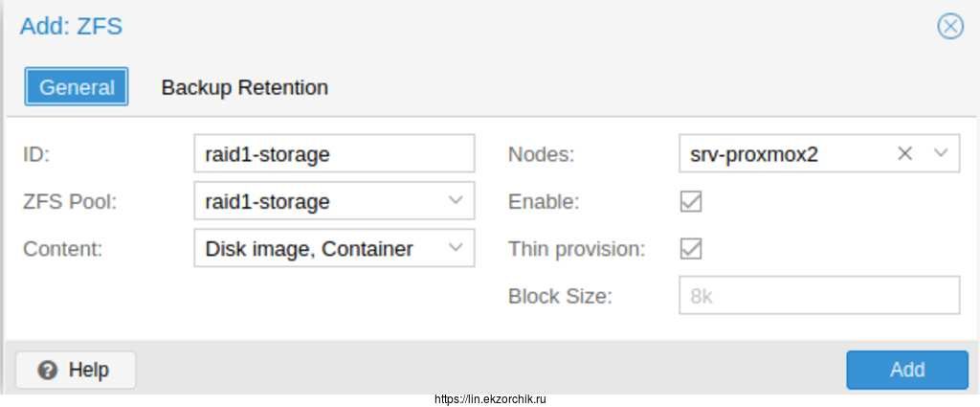980x407 pixels.
Task: Open the Backup Retention tab
Action: (x=244, y=87)
